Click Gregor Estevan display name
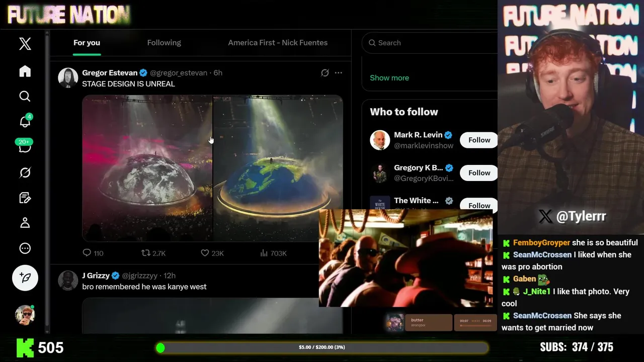 (110, 73)
